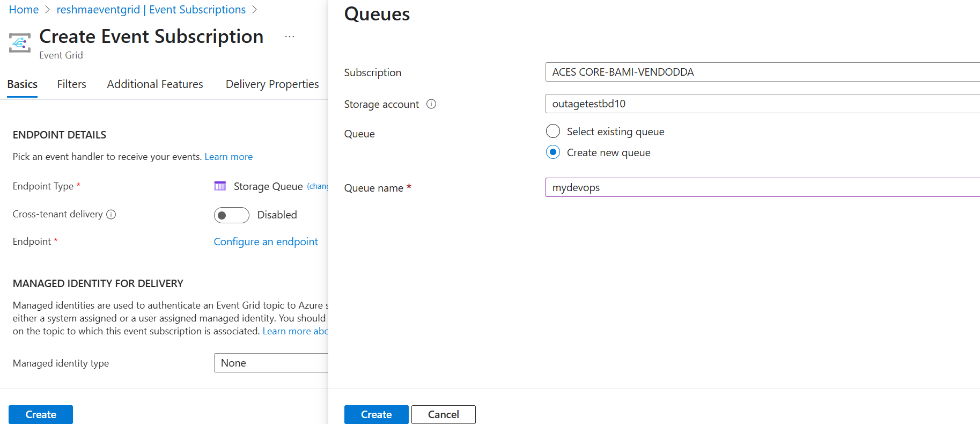The width and height of the screenshot is (980, 424).
Task: Open Learn more link for event handlers
Action: point(229,157)
